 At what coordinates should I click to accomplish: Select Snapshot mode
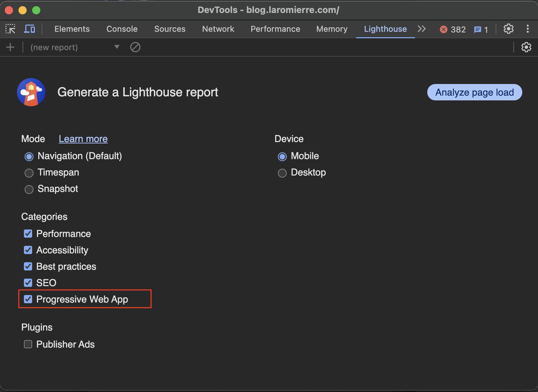[29, 189]
